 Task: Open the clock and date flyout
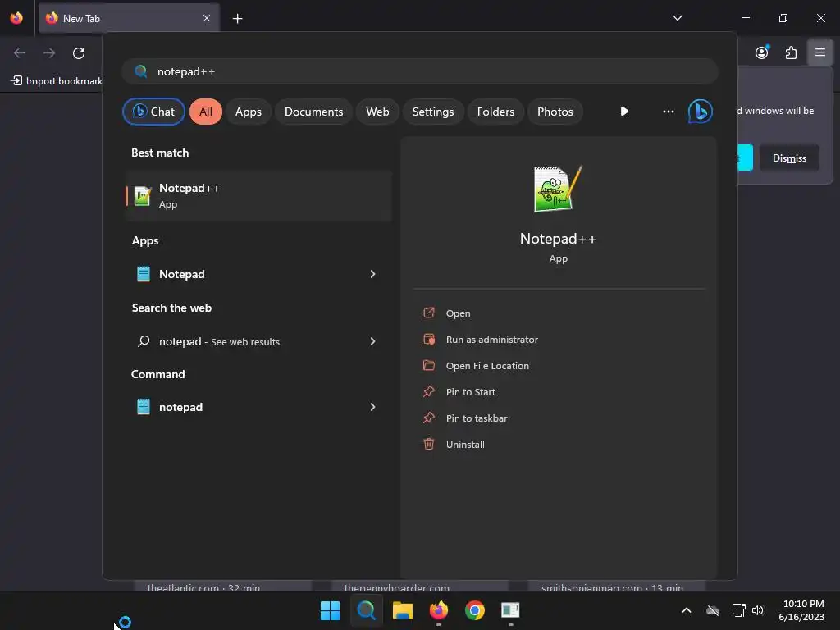point(801,610)
